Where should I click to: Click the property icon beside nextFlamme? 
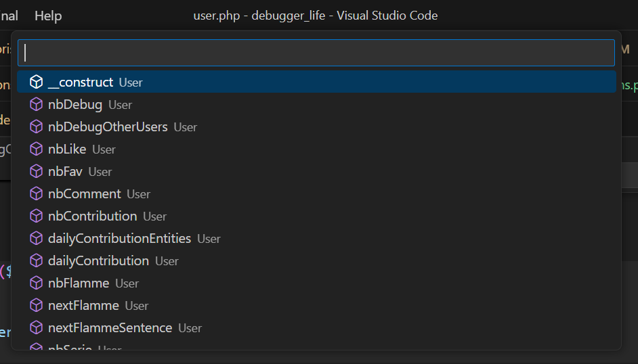point(36,306)
